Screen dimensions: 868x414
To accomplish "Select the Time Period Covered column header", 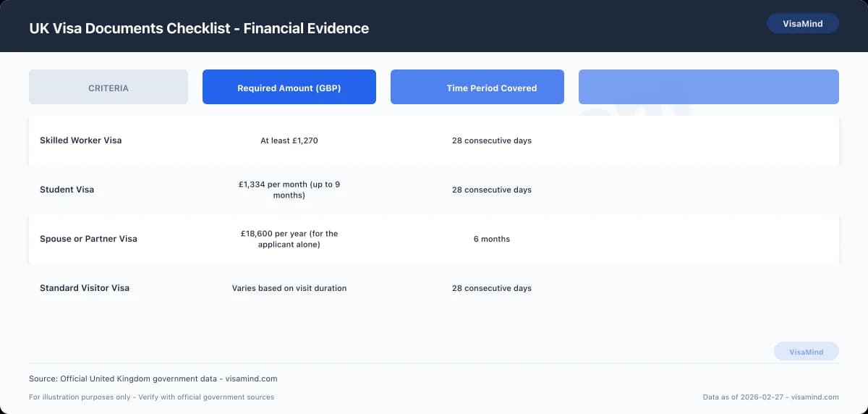I will pyautogui.click(x=477, y=87).
